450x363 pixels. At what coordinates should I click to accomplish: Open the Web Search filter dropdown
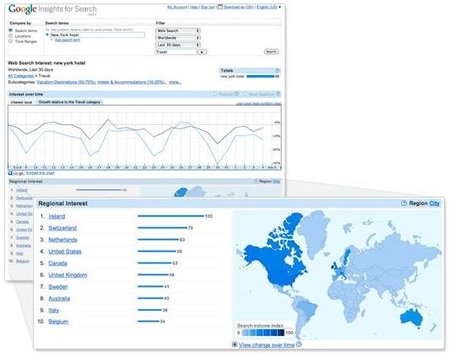178,31
